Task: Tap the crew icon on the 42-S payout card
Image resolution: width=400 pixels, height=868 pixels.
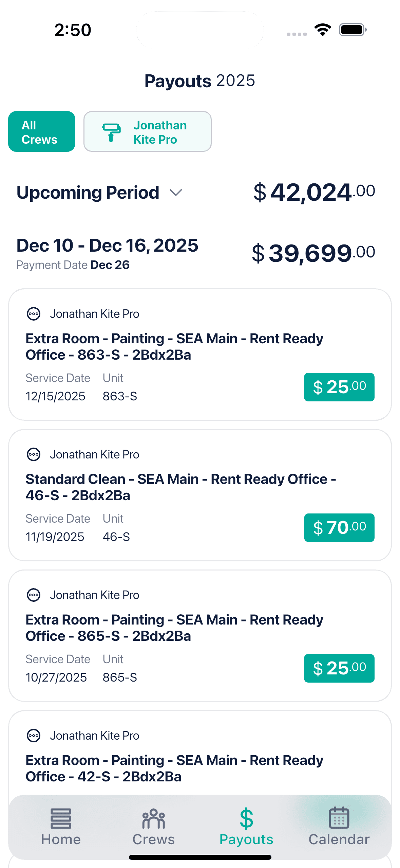Action: click(x=34, y=736)
